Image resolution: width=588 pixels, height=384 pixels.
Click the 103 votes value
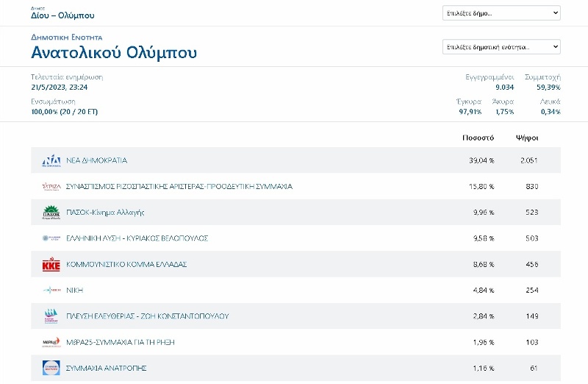tap(531, 342)
